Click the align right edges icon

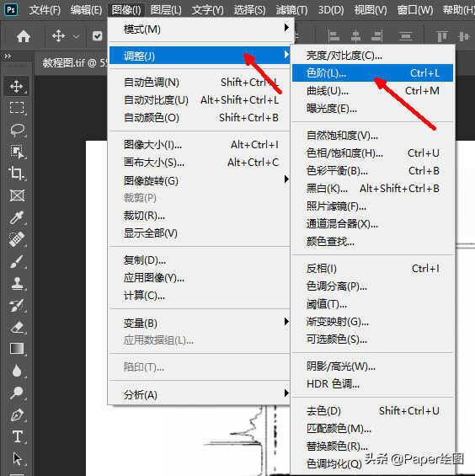point(377,36)
